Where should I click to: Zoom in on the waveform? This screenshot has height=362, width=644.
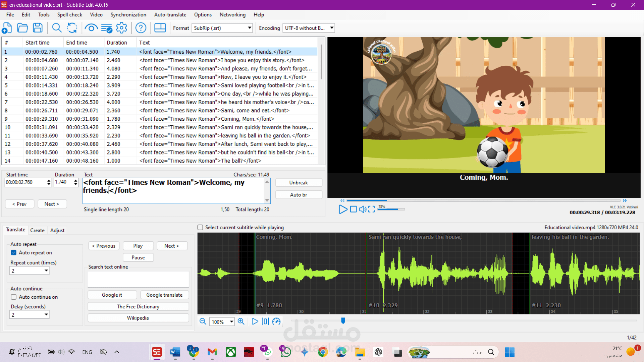241,321
